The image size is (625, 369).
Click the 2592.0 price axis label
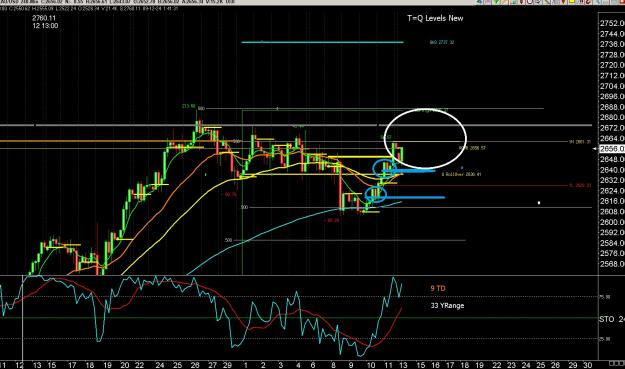pyautogui.click(x=612, y=232)
